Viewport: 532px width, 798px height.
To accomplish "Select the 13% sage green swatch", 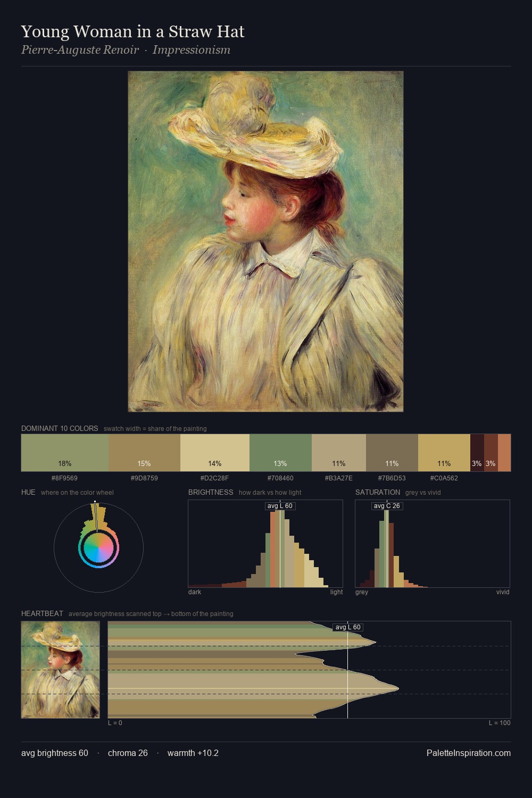I will 280,453.
